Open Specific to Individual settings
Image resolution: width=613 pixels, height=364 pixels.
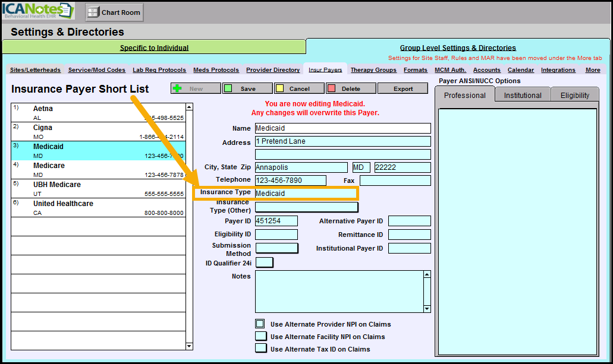click(x=154, y=47)
